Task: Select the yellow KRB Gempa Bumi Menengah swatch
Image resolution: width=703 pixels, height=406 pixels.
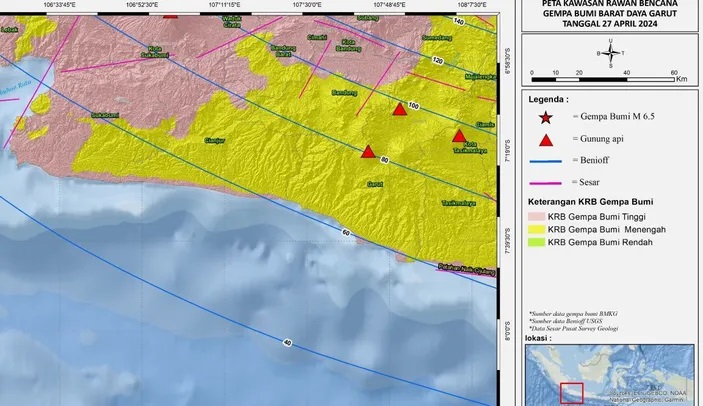Action: click(537, 229)
